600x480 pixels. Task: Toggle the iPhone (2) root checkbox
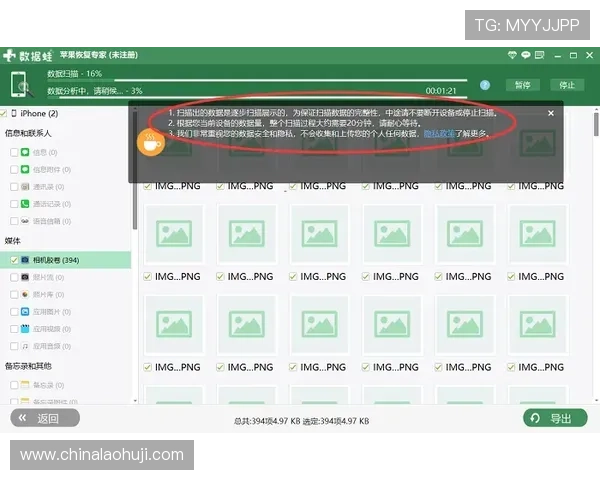point(3,113)
